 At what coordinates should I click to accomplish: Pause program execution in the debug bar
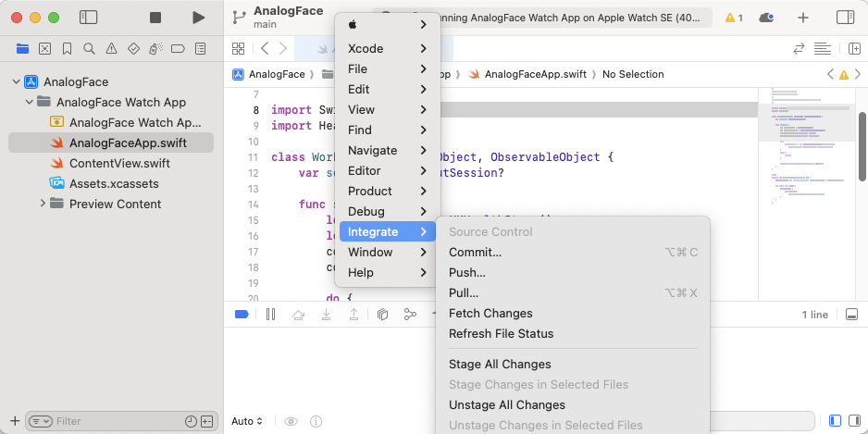(271, 315)
